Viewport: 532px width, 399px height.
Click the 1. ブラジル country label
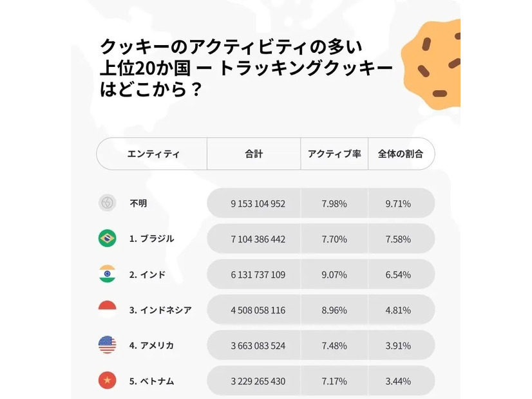pyautogui.click(x=151, y=239)
